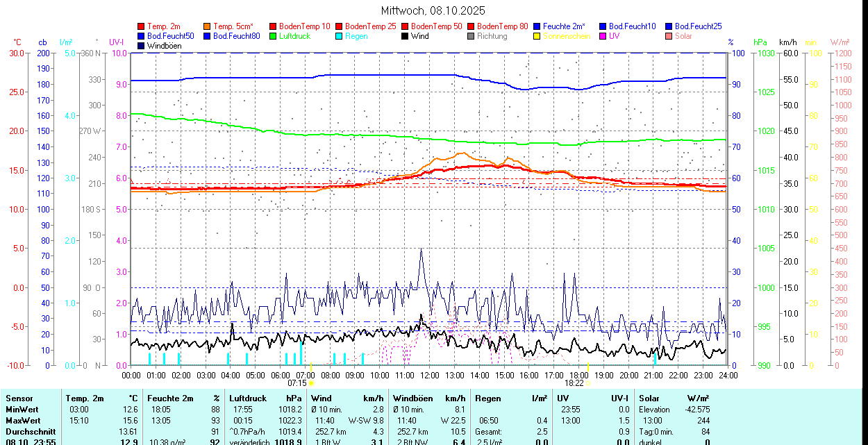
Task: Click the maximum pressure value 1022.3
Action: coord(290,421)
